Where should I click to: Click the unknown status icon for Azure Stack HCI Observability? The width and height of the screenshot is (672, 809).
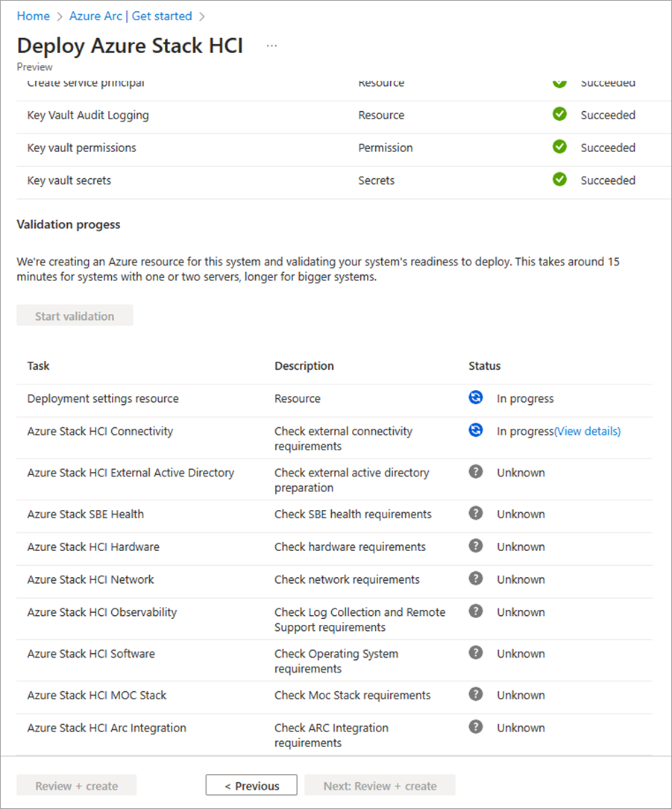475,611
